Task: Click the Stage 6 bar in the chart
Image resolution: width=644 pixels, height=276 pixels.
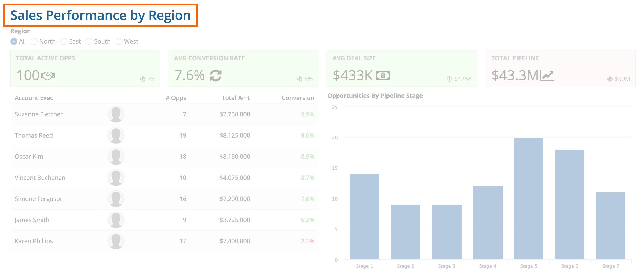Action: [570, 204]
